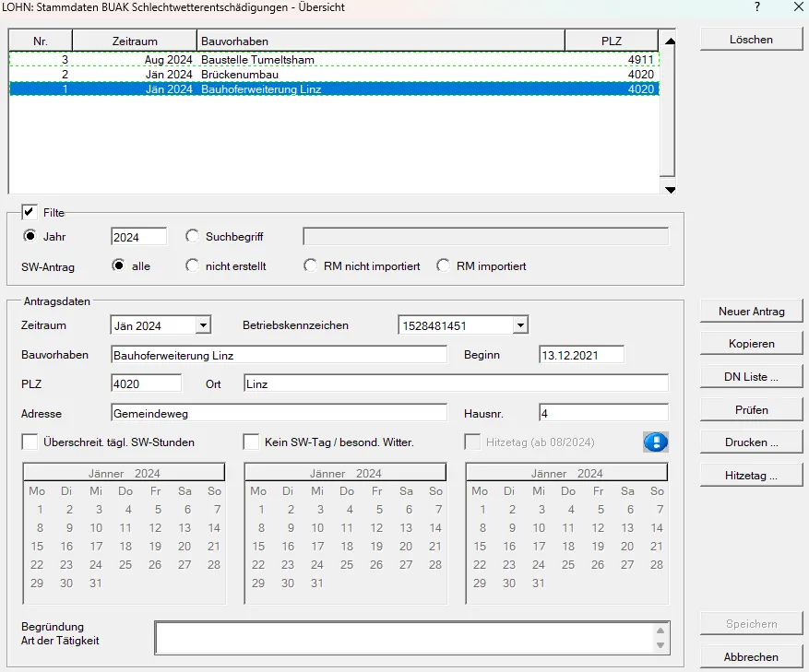Click the Löschen button
809x672 pixels.
coord(751,40)
